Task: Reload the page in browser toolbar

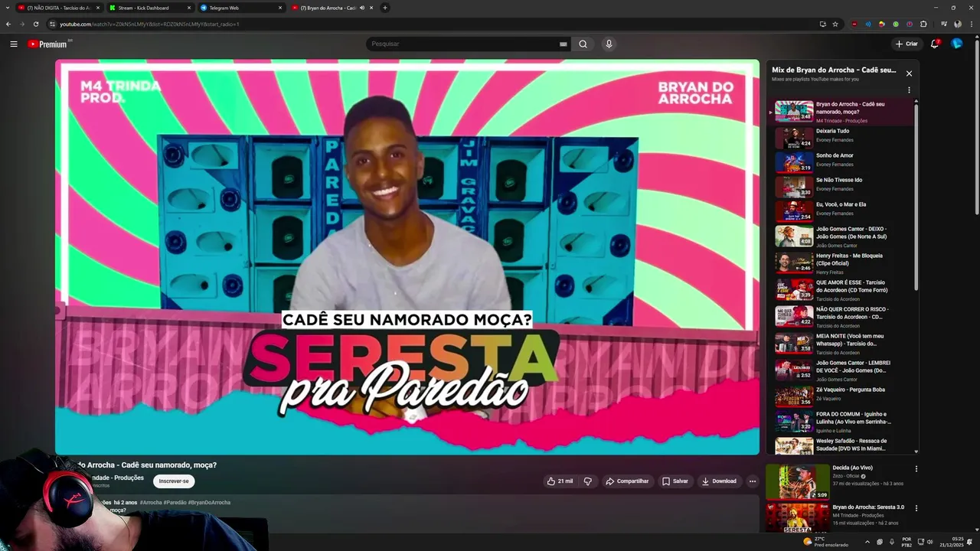Action: 35,24
